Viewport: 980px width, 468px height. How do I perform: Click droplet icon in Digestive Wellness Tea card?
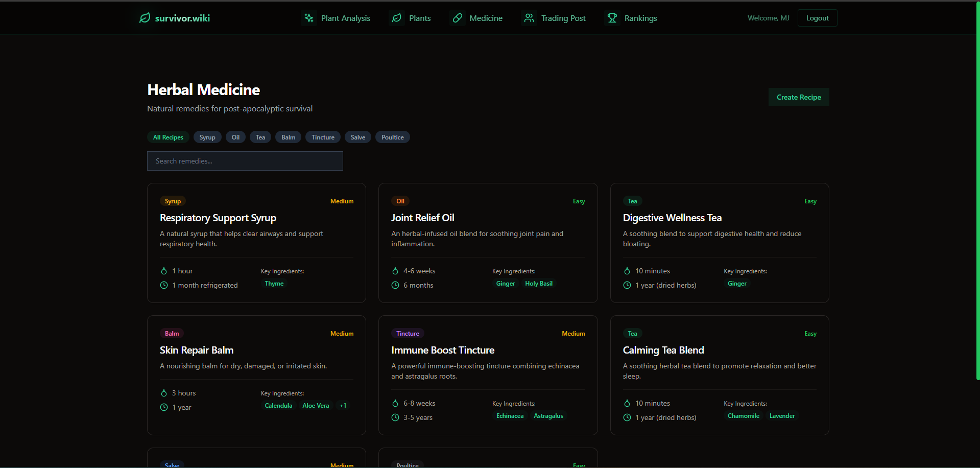point(627,271)
